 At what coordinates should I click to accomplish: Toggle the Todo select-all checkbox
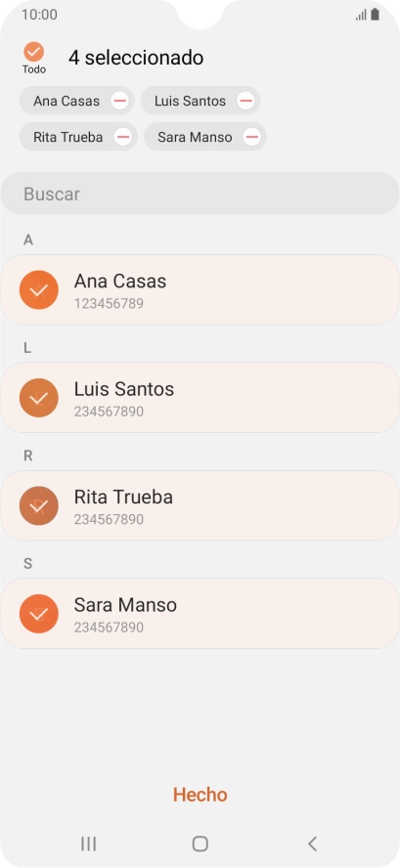[34, 52]
